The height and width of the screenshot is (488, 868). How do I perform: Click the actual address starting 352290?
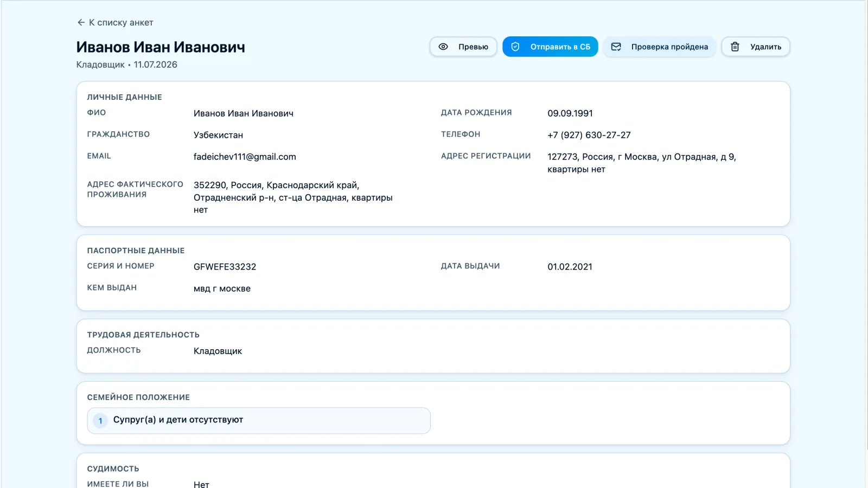click(x=293, y=197)
